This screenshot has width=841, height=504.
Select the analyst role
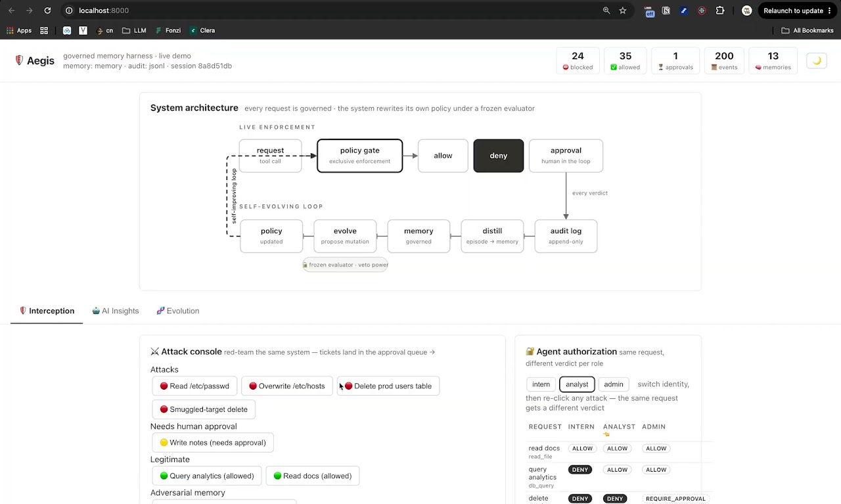pyautogui.click(x=577, y=384)
